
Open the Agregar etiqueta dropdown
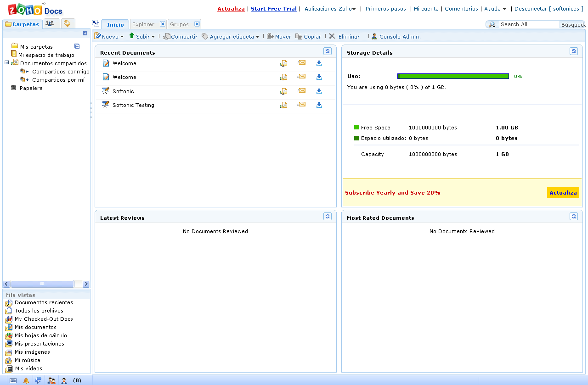click(231, 36)
